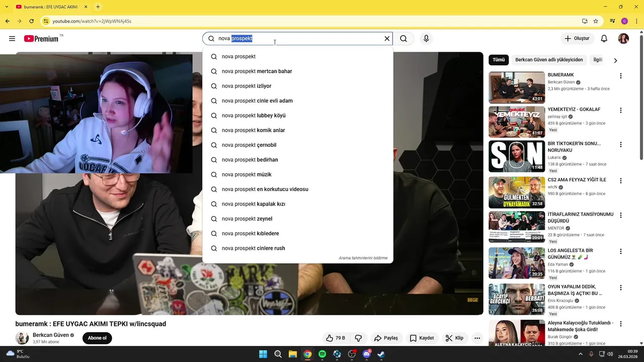This screenshot has width=644, height=362.
Task: Choose suggestion 'nova prospekt en korkutucu videosu'
Action: pyautogui.click(x=298, y=189)
